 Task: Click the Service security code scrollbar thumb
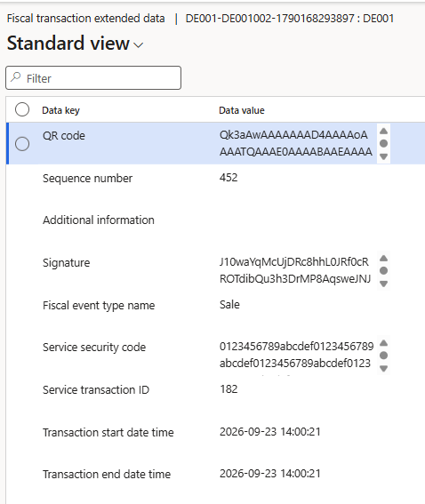click(383, 356)
